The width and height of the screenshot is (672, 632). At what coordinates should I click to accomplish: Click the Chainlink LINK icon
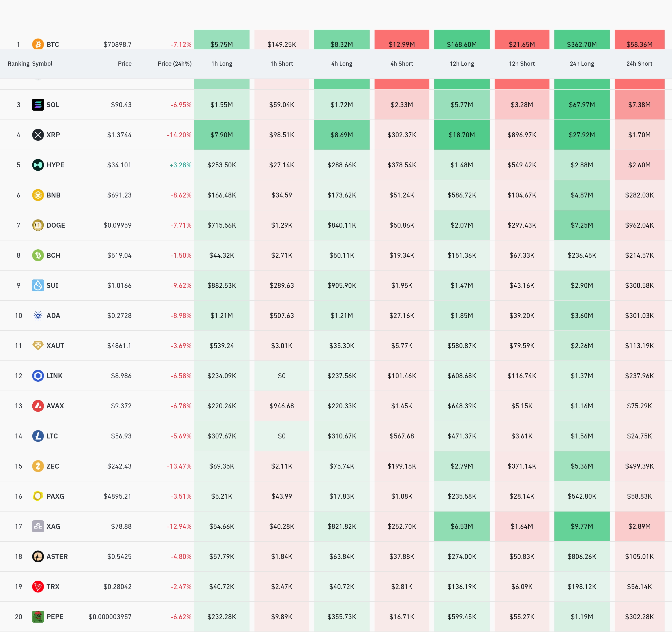click(38, 375)
